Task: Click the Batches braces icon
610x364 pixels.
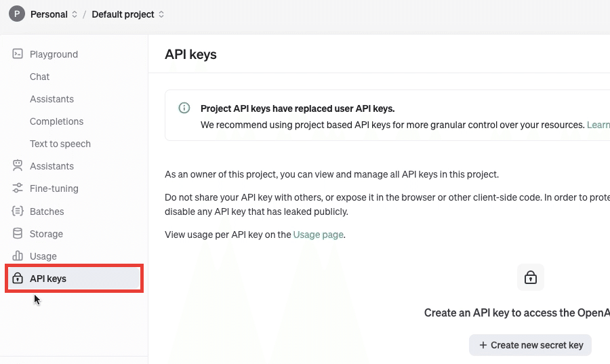Action: [18, 211]
